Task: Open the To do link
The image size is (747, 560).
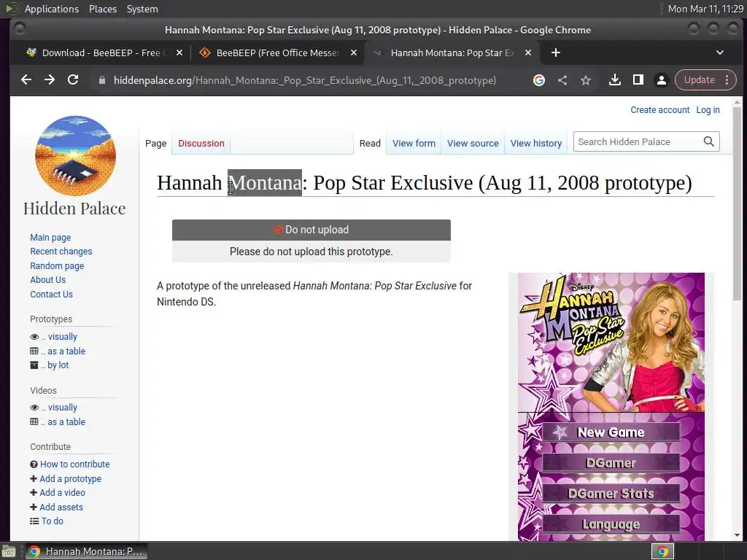Action: (52, 521)
